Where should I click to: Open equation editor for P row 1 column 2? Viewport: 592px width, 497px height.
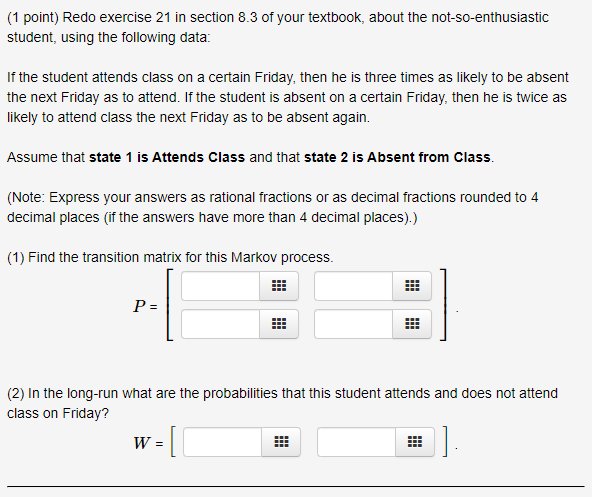coord(412,286)
